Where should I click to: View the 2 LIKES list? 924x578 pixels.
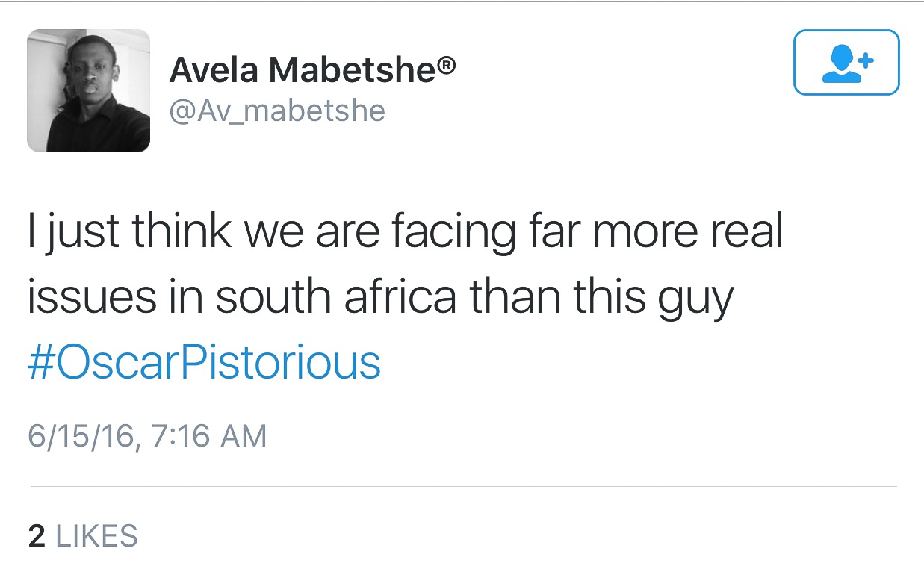click(83, 535)
